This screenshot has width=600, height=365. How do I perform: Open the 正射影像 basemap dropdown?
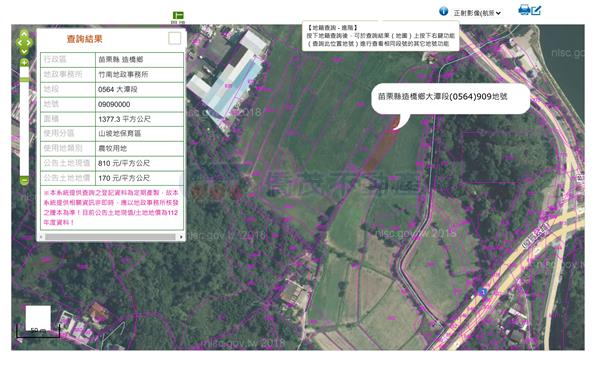pos(477,13)
